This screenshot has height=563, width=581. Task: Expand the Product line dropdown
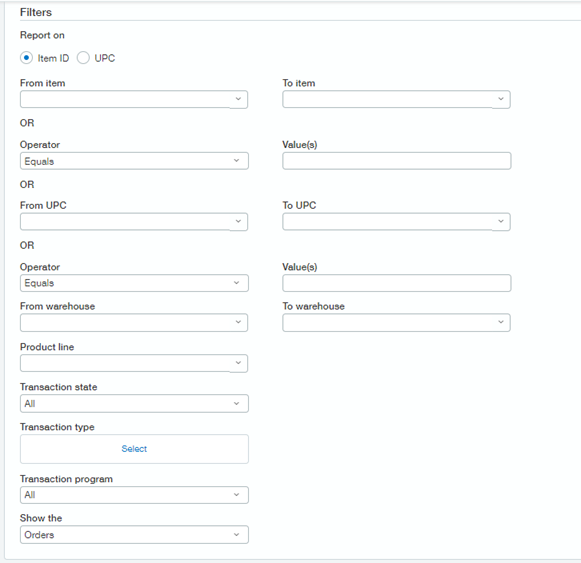(134, 363)
